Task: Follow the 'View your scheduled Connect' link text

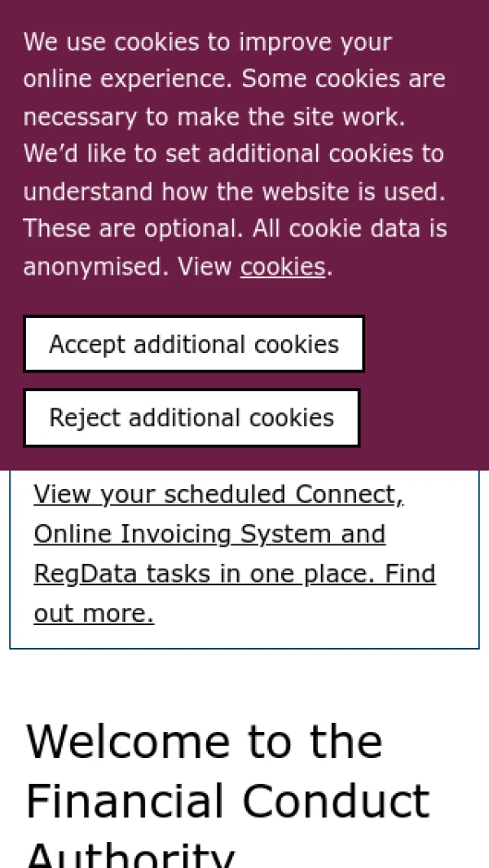Action: point(218,495)
